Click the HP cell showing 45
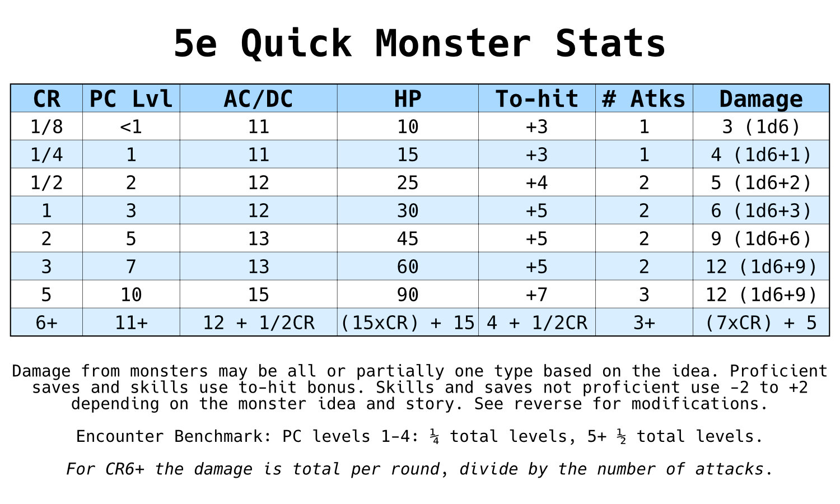This screenshot has width=840, height=504. pyautogui.click(x=408, y=239)
